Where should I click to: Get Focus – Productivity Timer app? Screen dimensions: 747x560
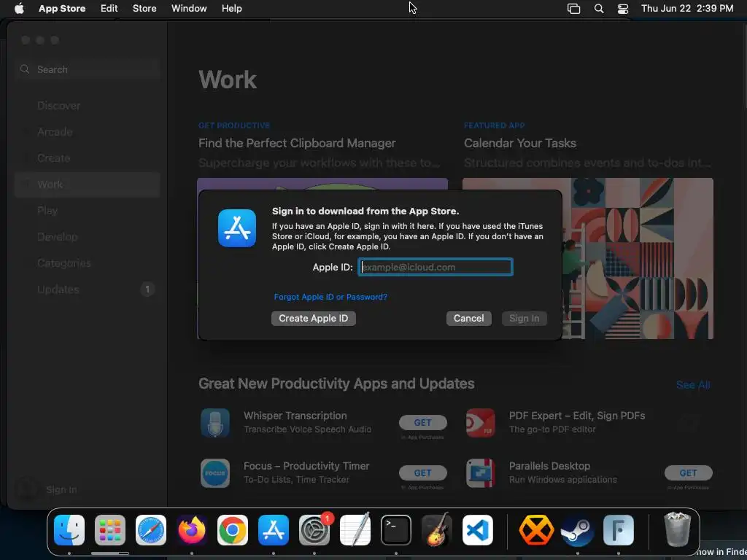pyautogui.click(x=423, y=472)
